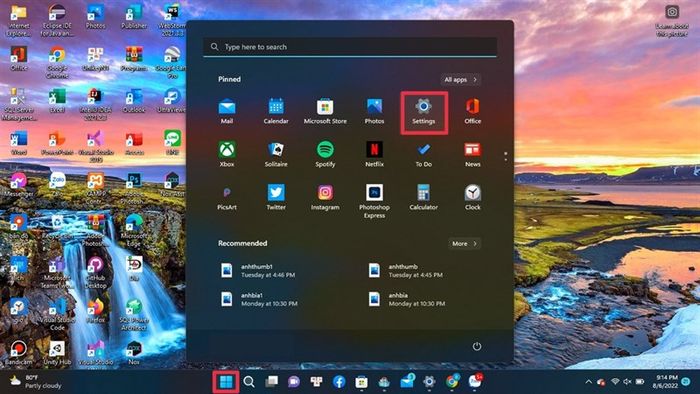Open recommended file anhthumb1
Image resolution: width=700 pixels, height=394 pixels.
point(258,270)
